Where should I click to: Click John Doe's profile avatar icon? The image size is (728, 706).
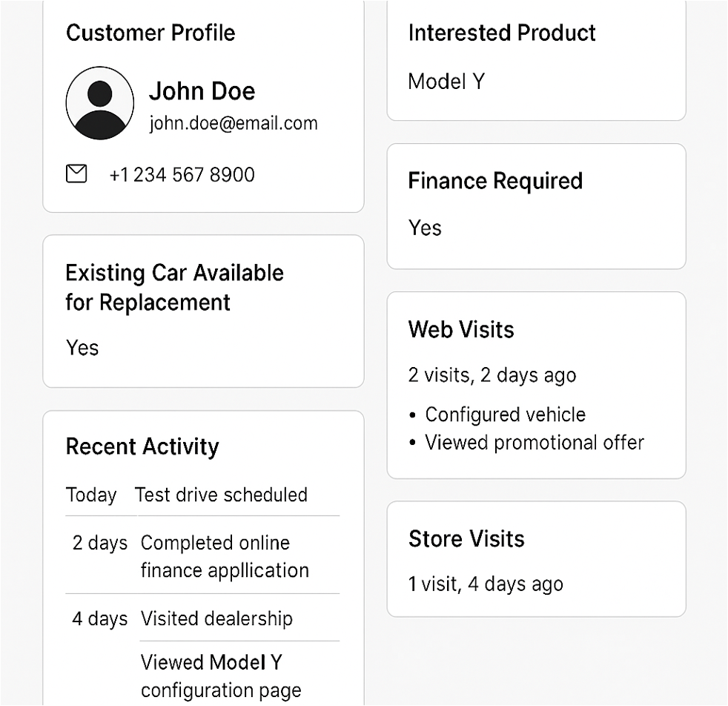100,103
